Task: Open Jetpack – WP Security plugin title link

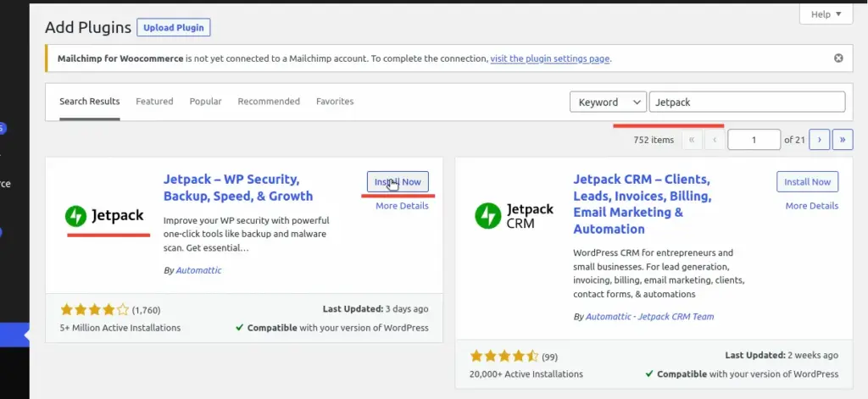Action: pyautogui.click(x=238, y=187)
